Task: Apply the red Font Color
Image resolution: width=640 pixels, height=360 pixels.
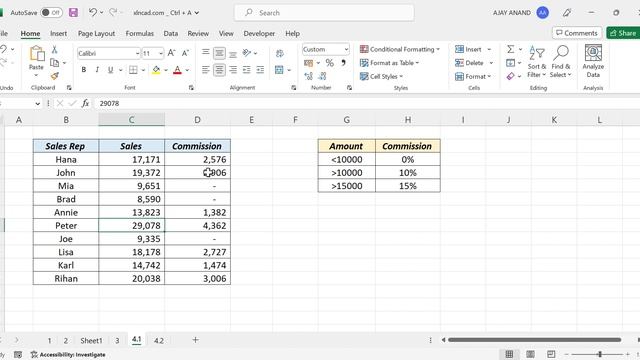Action: tap(177, 70)
